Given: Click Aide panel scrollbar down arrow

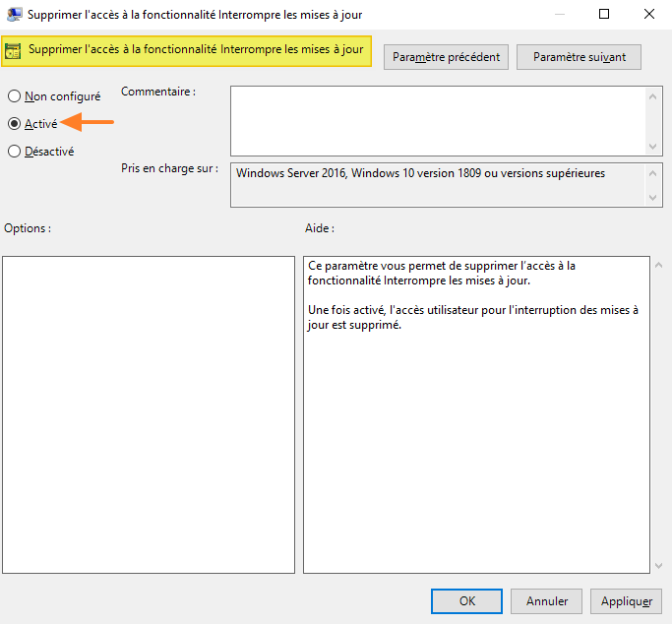Looking at the screenshot, I should click(658, 566).
